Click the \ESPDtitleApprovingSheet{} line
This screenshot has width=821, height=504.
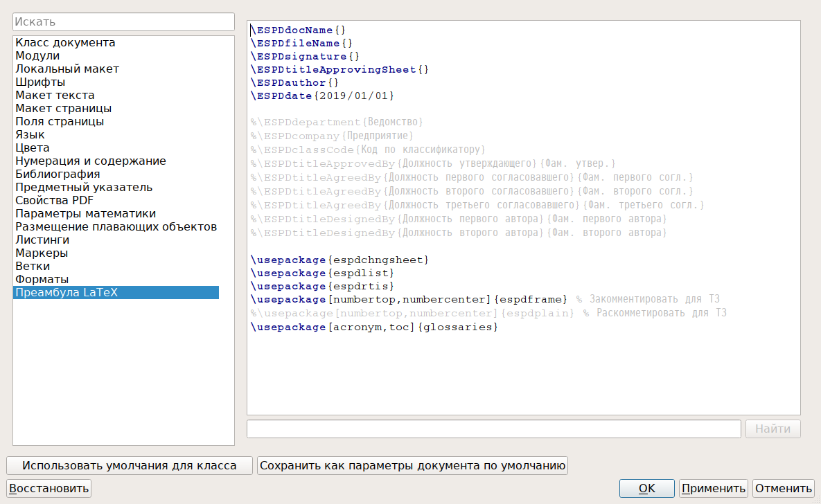click(339, 70)
